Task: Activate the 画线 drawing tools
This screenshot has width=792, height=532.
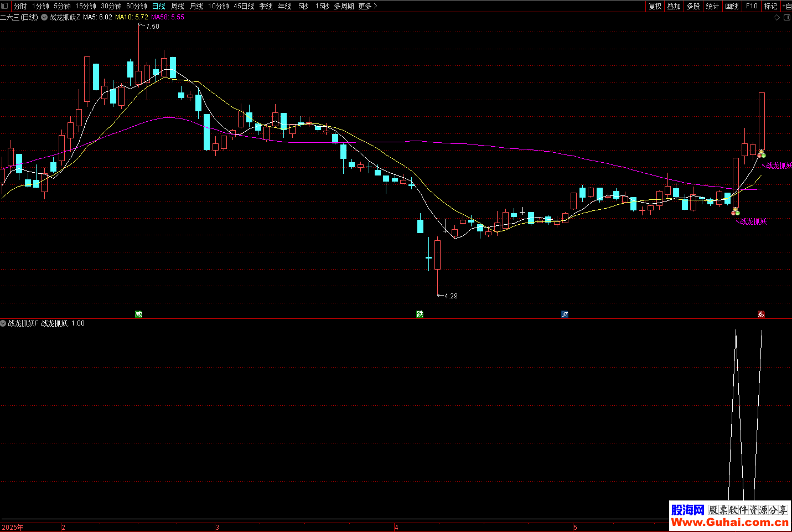Action: point(732,6)
